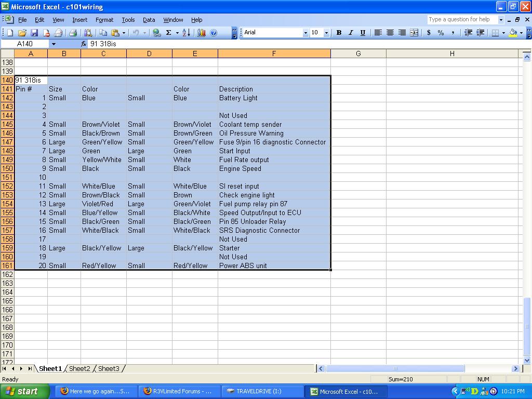Click the Fill Color paint bucket swatch
The image size is (532, 399).
pyautogui.click(x=513, y=32)
